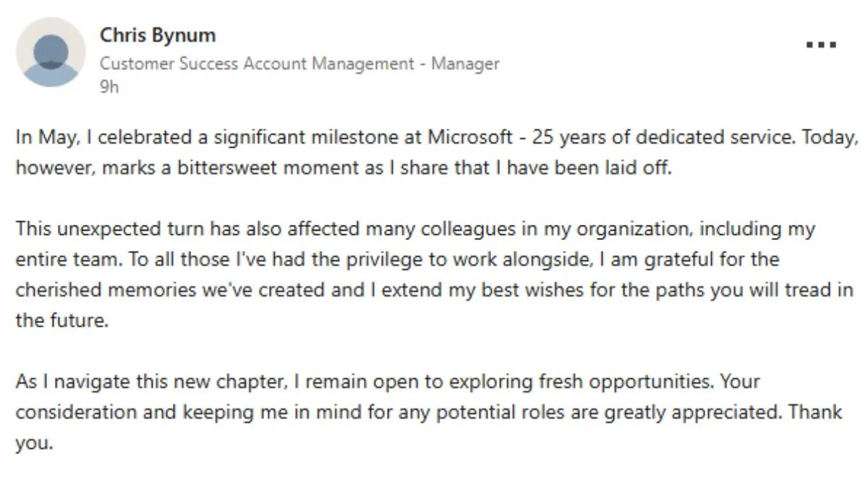Open the three-dot more options menu

[821, 45]
